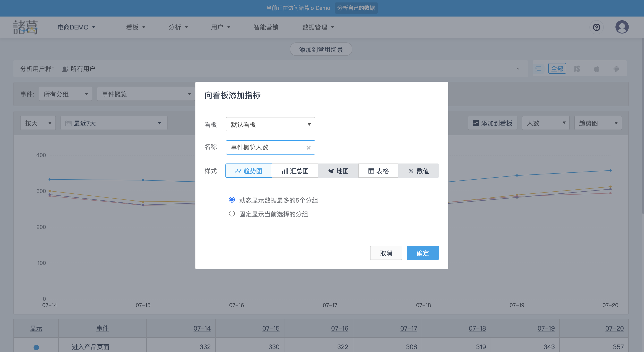Image resolution: width=644 pixels, height=352 pixels.
Task: Click the user-group icon beside 所有用户
Action: pyautogui.click(x=65, y=69)
